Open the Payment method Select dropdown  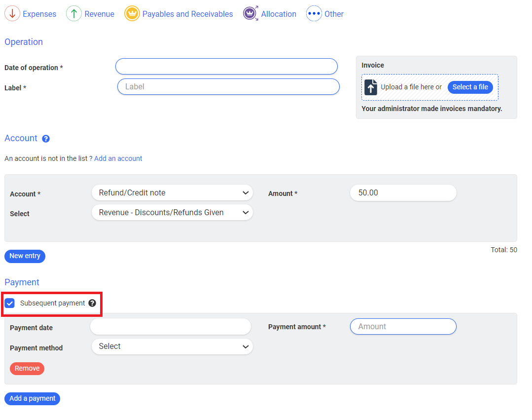(x=172, y=346)
